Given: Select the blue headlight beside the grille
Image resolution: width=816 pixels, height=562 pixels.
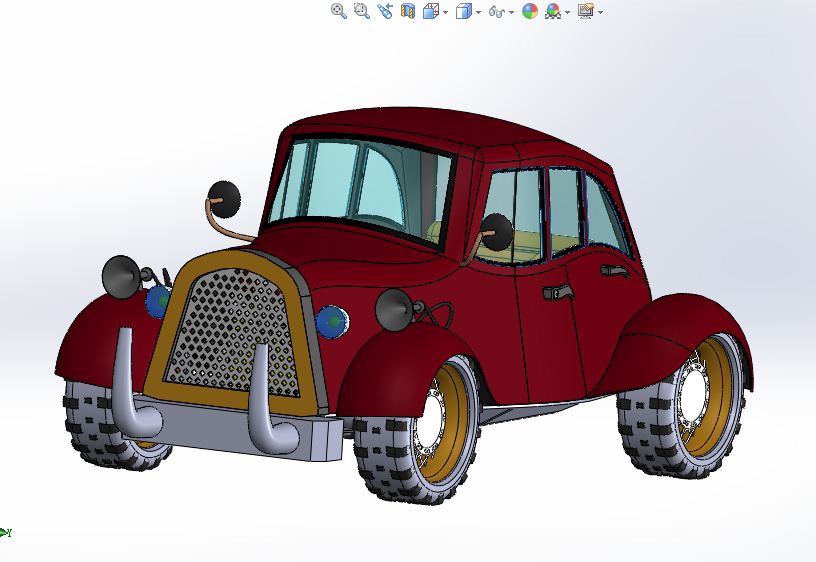Looking at the screenshot, I should (x=332, y=322).
